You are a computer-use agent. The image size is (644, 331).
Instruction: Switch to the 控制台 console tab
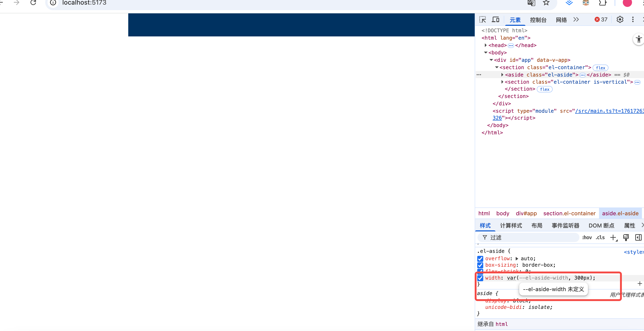[538, 20]
